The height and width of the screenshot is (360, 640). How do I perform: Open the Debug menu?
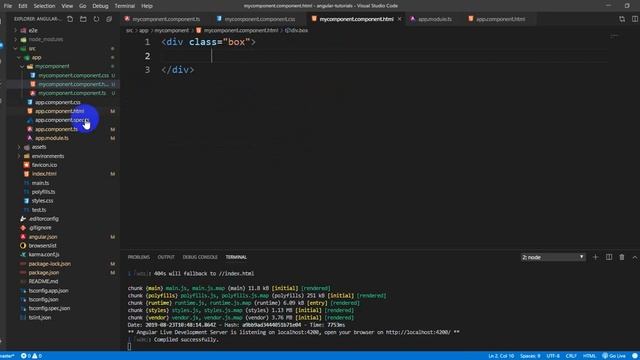point(100,6)
